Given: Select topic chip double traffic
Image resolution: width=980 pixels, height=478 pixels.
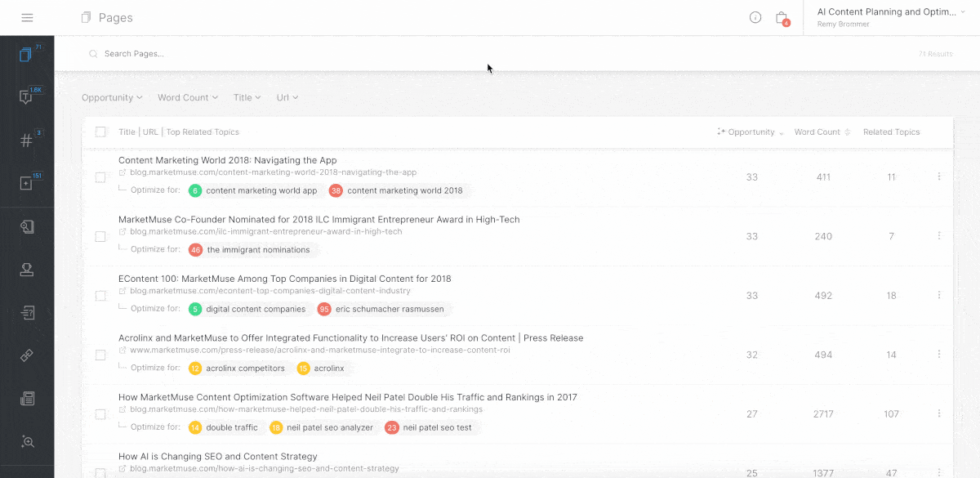Looking at the screenshot, I should click(225, 427).
